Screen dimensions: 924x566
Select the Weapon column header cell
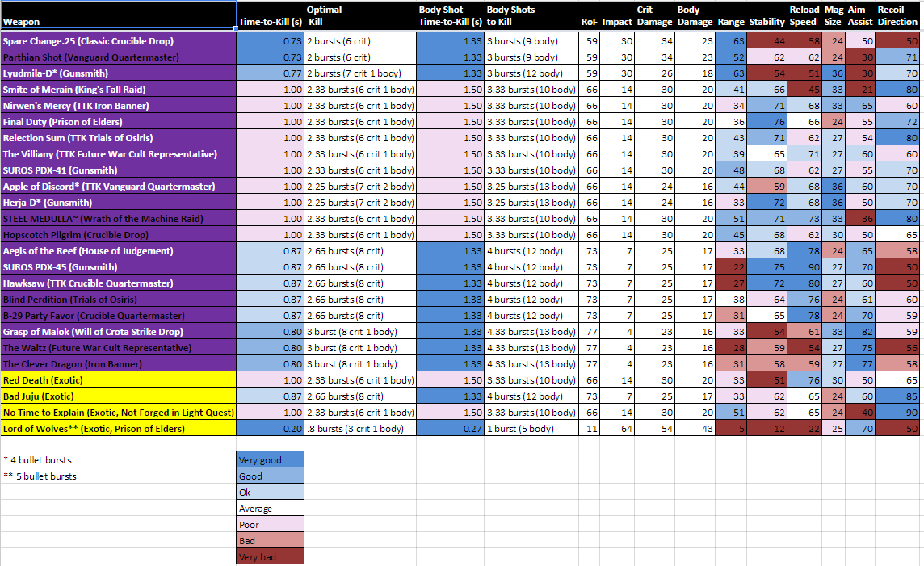(118, 15)
